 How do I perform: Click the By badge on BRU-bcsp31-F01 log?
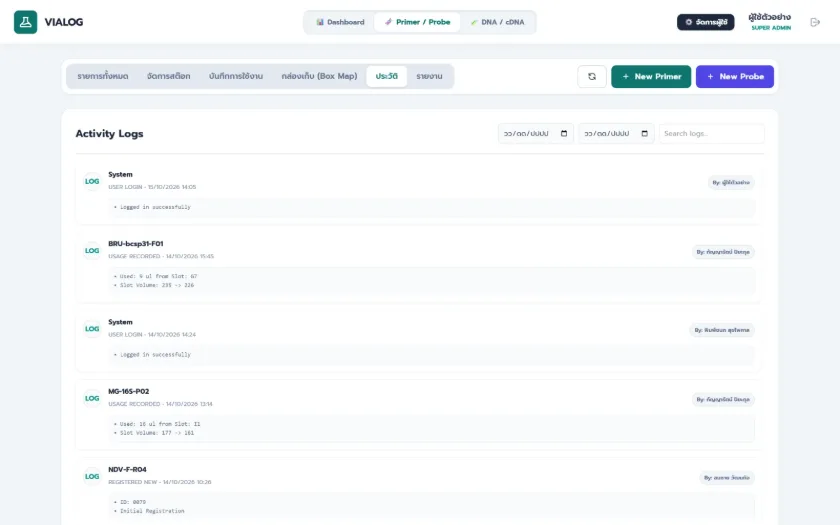pyautogui.click(x=723, y=252)
